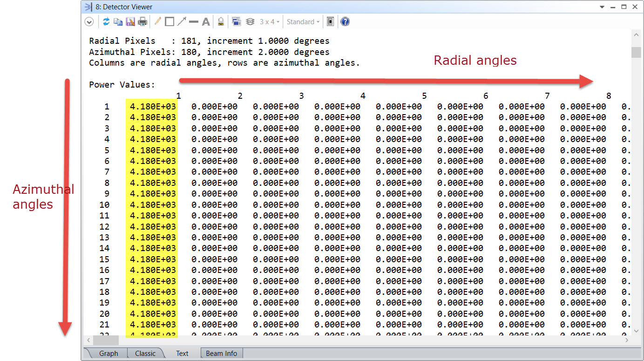644x361 pixels.
Task: Maximize the Detector Viewer window
Action: [624, 7]
